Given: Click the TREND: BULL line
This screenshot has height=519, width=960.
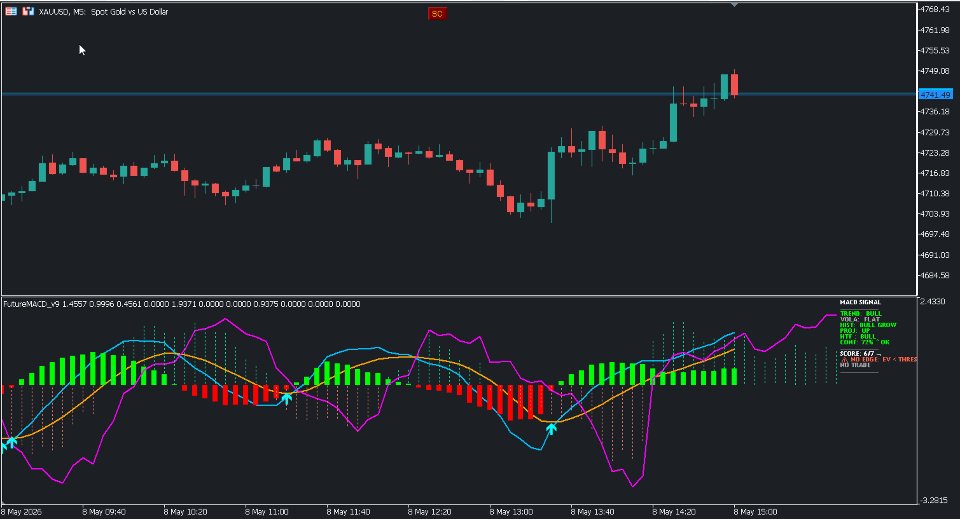Looking at the screenshot, I should click(861, 313).
